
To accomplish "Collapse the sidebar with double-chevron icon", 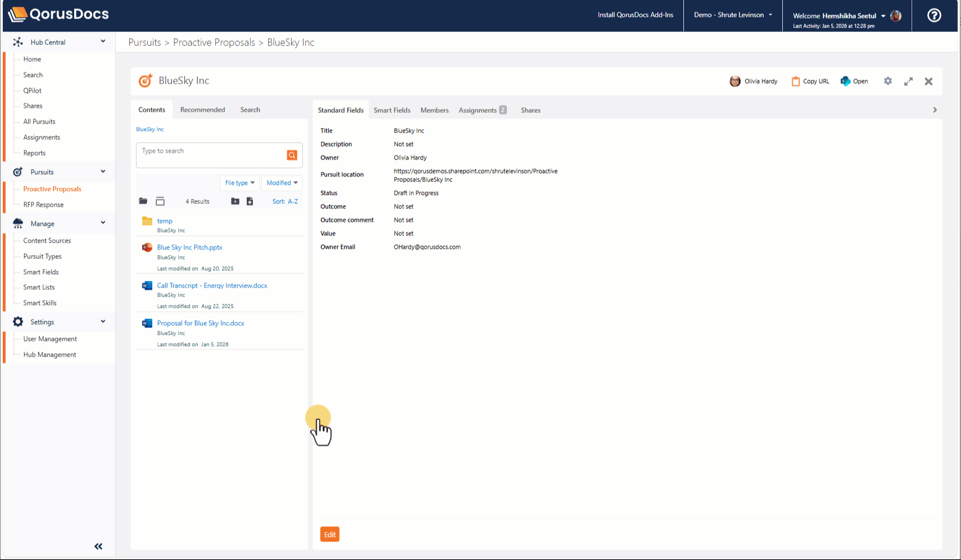I will [x=98, y=547].
